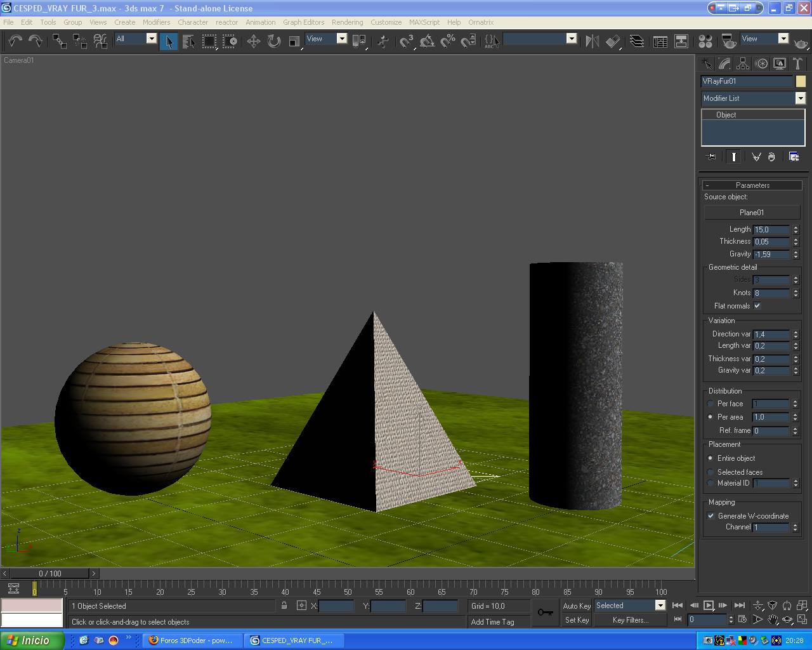Viewport: 812px width, 650px height.
Task: Select the Per face radio button
Action: tap(710, 404)
